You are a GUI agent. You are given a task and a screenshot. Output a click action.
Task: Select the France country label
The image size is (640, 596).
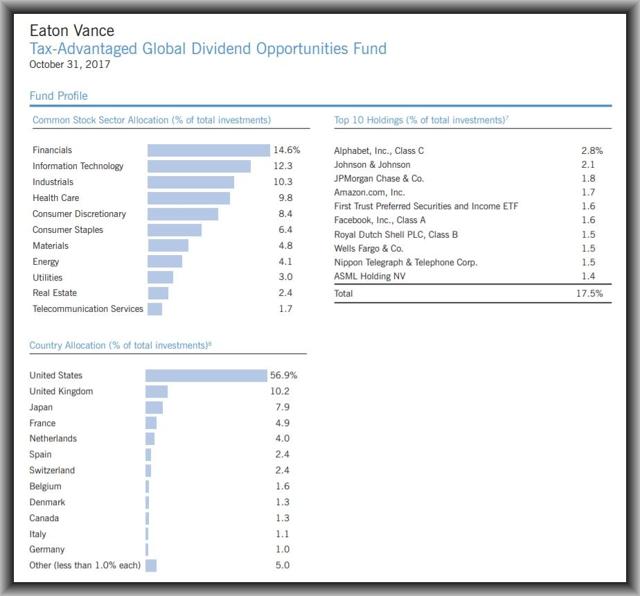[42, 423]
